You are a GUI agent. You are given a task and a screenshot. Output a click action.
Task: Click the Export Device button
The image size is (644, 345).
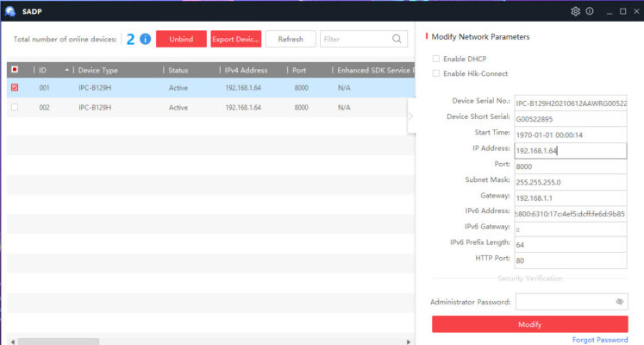click(x=235, y=39)
